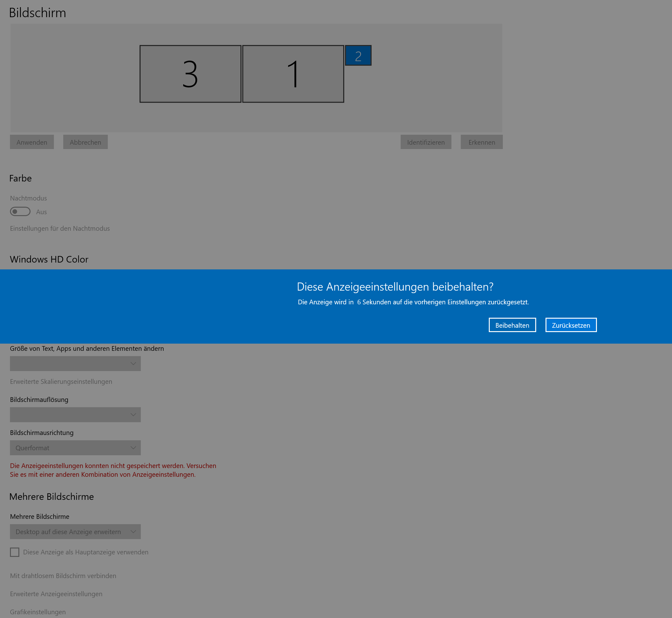The height and width of the screenshot is (618, 672).
Task: Open the Grafikeinstellungen link
Action: click(x=38, y=612)
